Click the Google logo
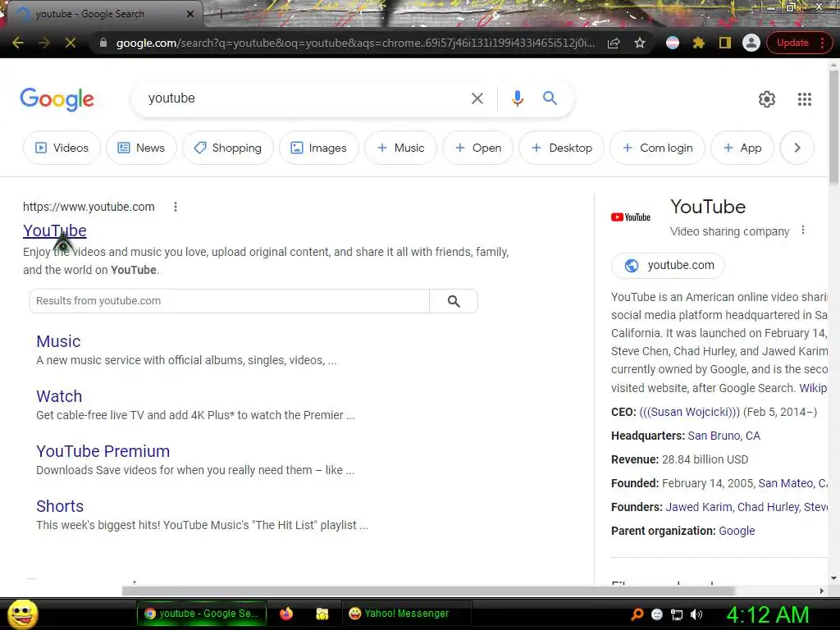The image size is (840, 630). (57, 99)
